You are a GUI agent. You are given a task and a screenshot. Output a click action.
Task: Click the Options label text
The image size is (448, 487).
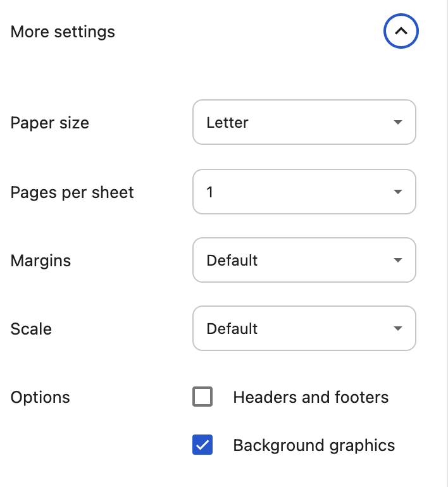(40, 398)
